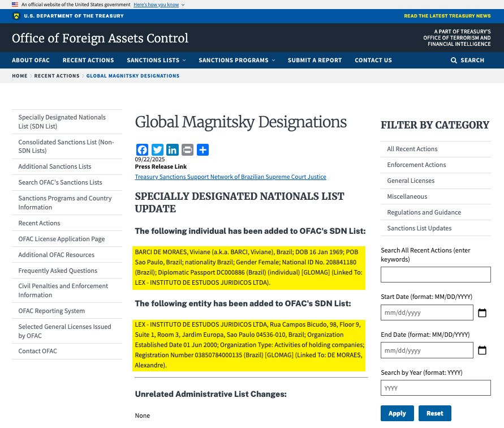Viewport: 504px width, 428px height.
Task: Share via LinkedIn icon
Action: pyautogui.click(x=173, y=150)
